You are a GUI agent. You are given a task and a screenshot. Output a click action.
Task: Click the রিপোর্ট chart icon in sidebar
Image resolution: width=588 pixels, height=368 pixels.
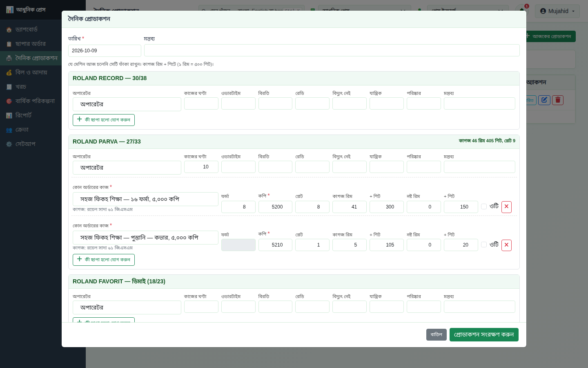[9, 116]
